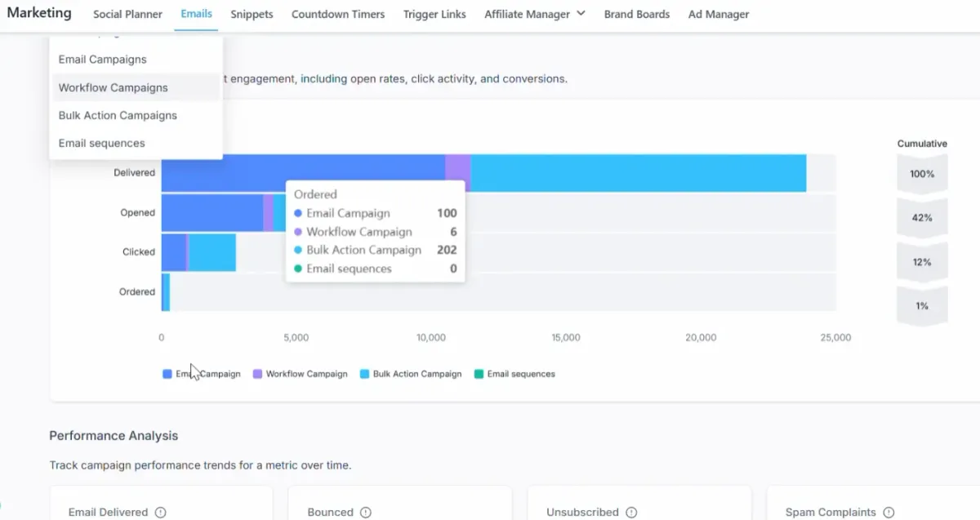Click the Ordered funnel bar

point(166,292)
